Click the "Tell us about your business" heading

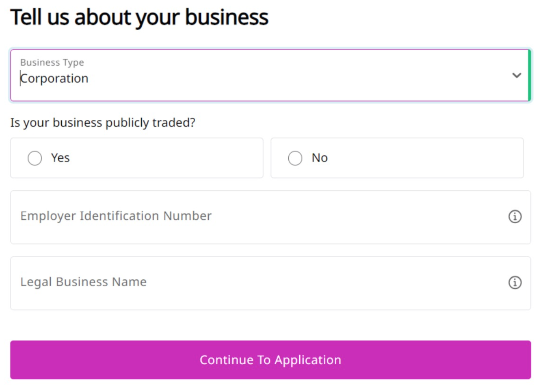point(139,17)
